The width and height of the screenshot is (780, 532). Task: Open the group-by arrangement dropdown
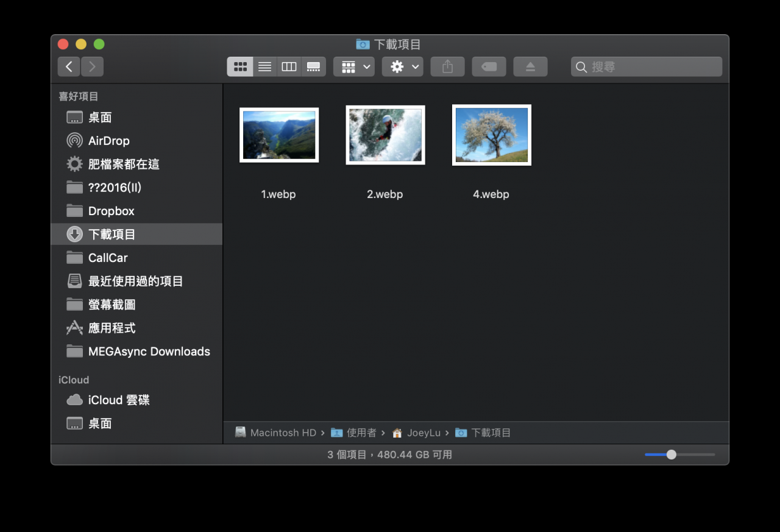click(x=354, y=66)
